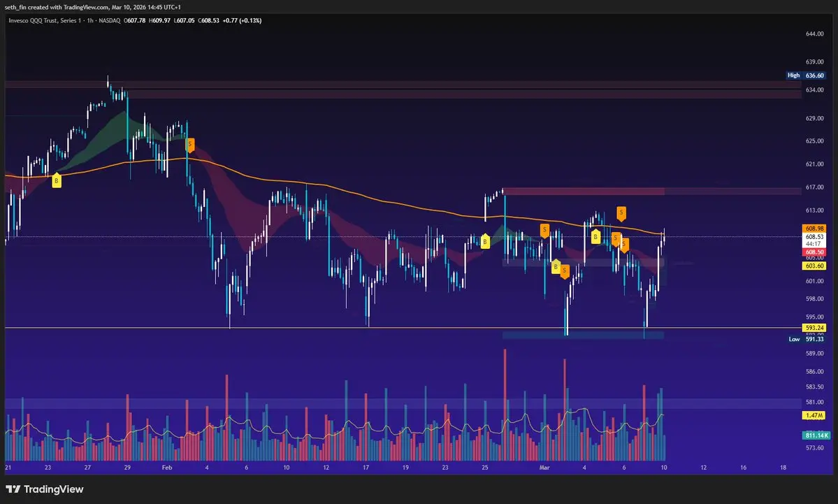Click the close value C608.53

click(208, 20)
